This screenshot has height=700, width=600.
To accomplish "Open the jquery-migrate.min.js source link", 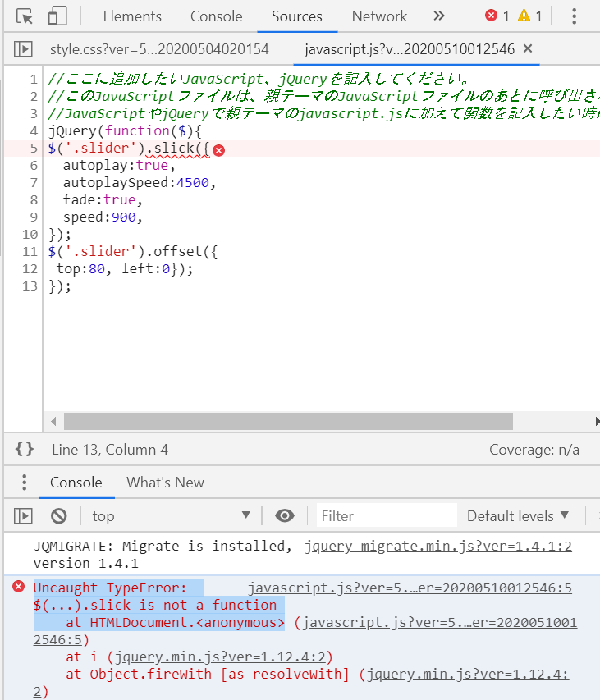I will click(x=437, y=546).
